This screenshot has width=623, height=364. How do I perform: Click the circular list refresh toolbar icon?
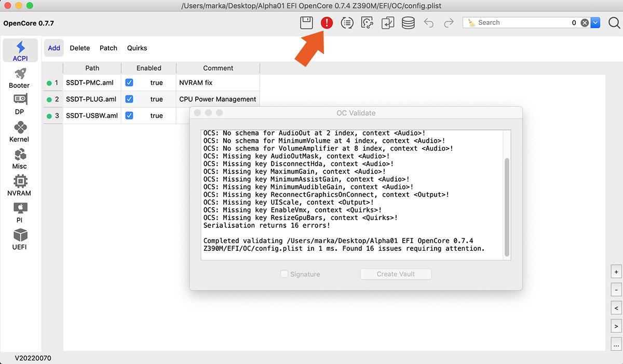tap(347, 23)
